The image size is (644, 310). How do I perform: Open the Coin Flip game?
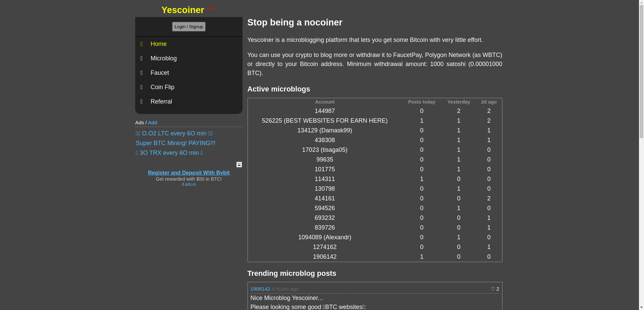[x=162, y=87]
